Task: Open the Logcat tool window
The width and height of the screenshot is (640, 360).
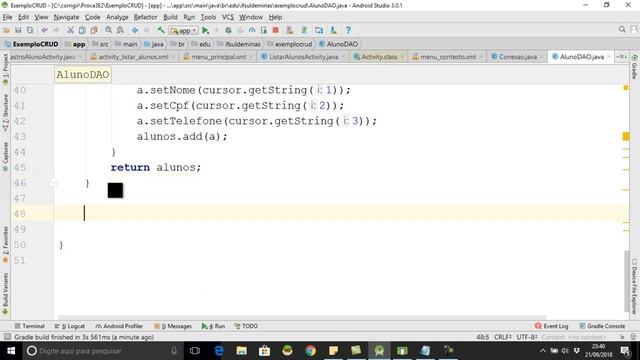Action: tap(70, 326)
